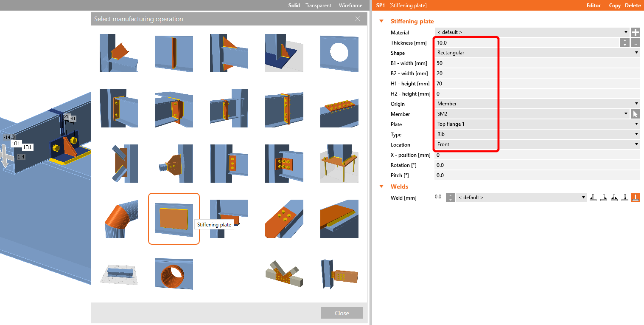Open the Editor tab in header

click(x=594, y=6)
